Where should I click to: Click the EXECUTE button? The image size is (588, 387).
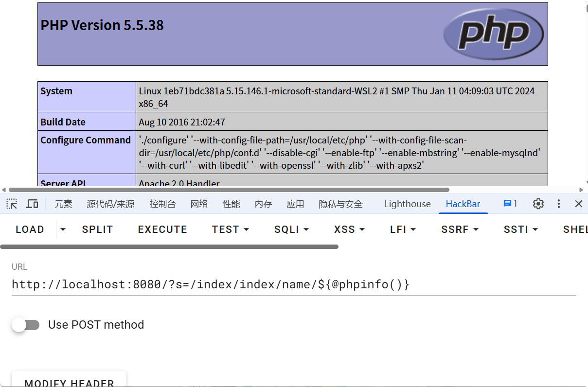click(162, 229)
